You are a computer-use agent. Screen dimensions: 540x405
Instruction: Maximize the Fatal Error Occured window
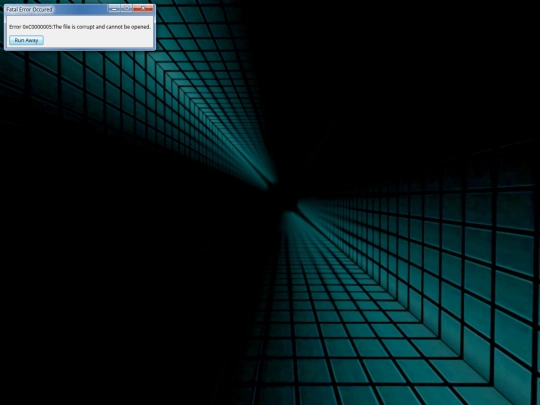[126, 8]
